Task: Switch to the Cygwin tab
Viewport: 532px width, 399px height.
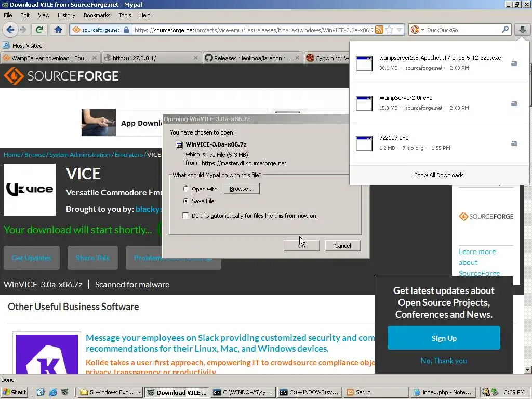Action: pos(327,58)
